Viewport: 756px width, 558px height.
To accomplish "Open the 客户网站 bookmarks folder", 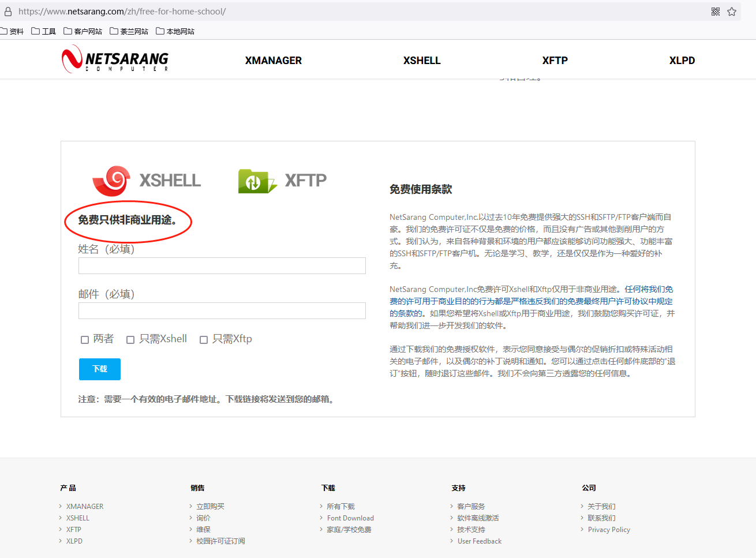I will (83, 31).
